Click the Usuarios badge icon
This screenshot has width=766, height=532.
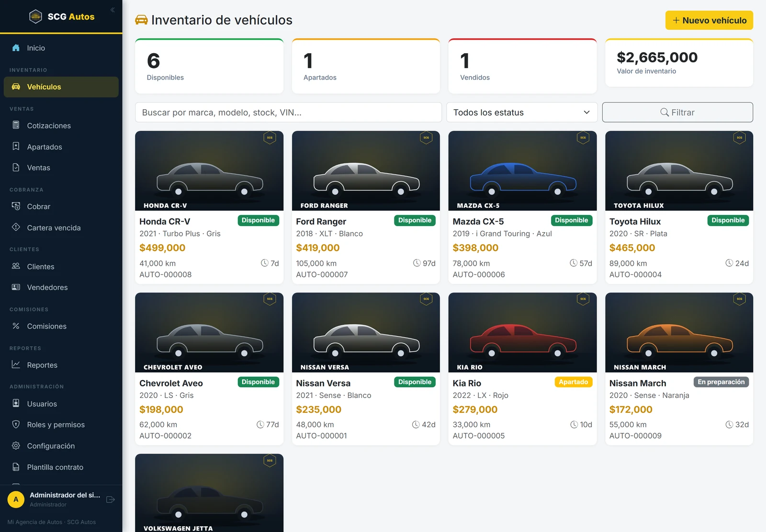16,404
